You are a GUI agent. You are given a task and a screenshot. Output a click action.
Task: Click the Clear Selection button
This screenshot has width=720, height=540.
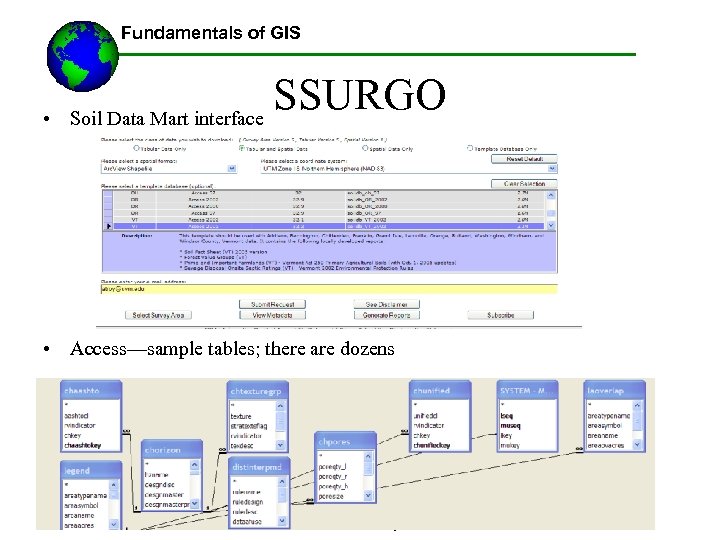point(524,184)
